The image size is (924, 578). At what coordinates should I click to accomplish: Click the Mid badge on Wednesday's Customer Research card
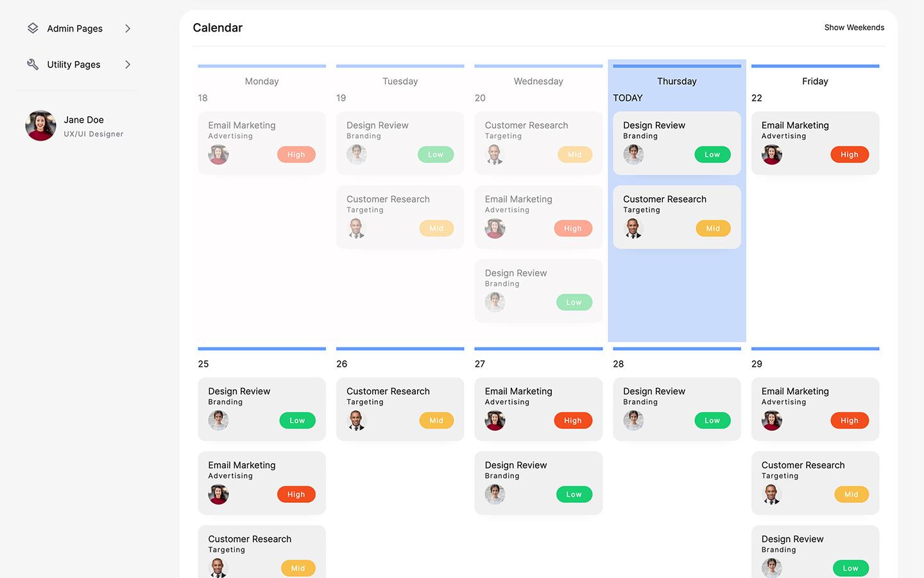(x=574, y=154)
